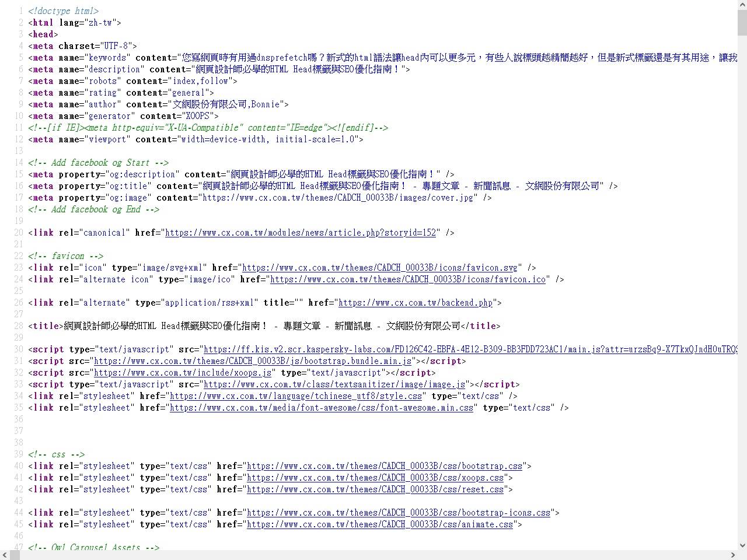
Task: Click the "<head>" tag on line 3
Action: tap(43, 34)
